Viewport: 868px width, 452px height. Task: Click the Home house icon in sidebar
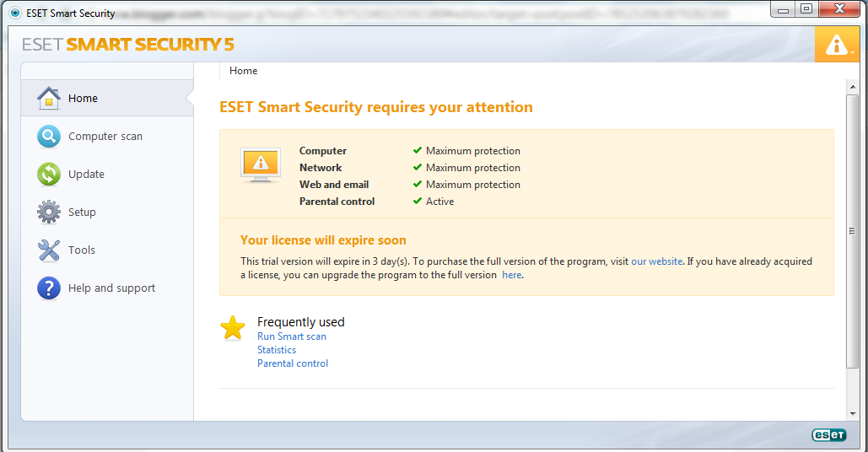pyautogui.click(x=49, y=98)
